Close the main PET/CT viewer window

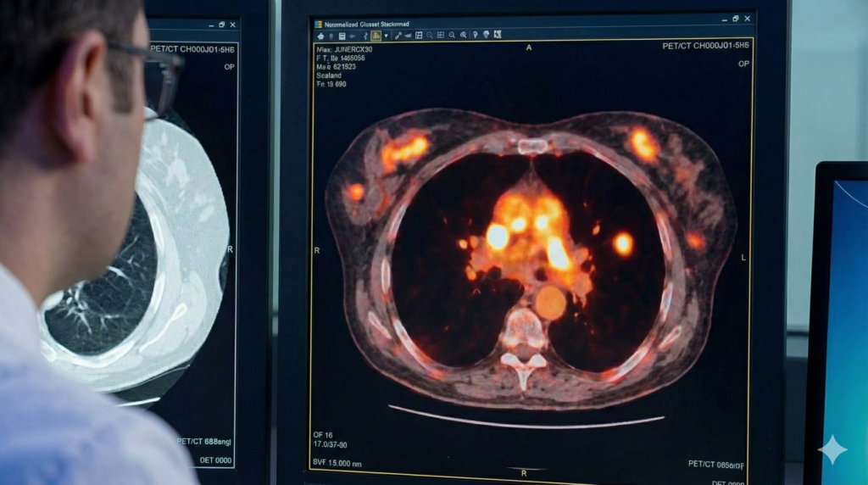[747, 19]
